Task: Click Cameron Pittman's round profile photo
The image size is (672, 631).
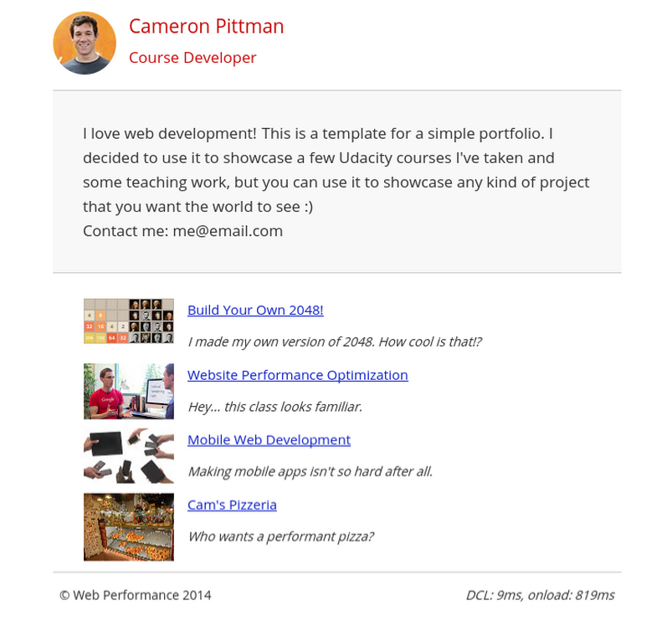Action: [x=85, y=43]
